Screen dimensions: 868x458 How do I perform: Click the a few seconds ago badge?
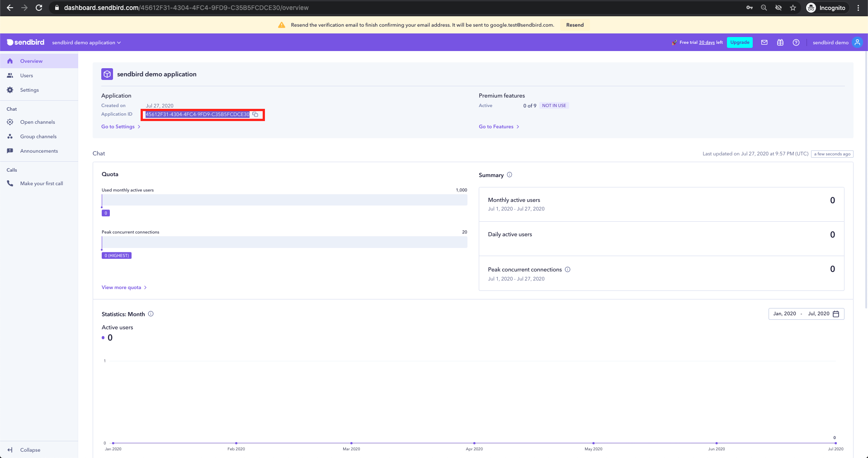coord(832,154)
